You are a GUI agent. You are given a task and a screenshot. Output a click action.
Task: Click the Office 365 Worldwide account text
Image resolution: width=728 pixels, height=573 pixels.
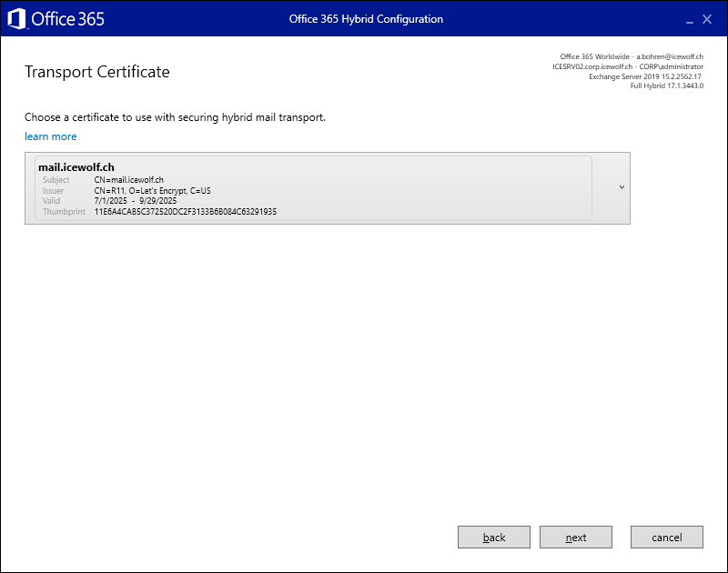(632, 56)
